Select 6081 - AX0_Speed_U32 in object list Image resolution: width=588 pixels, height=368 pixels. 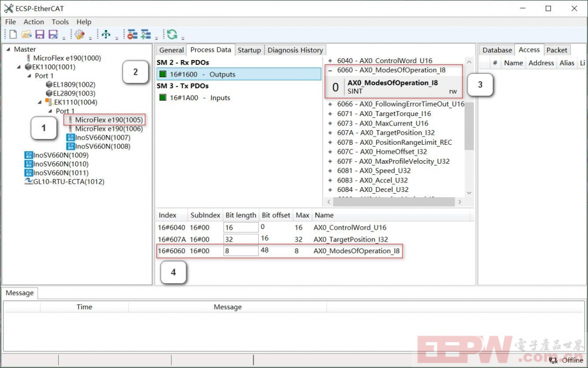click(374, 171)
